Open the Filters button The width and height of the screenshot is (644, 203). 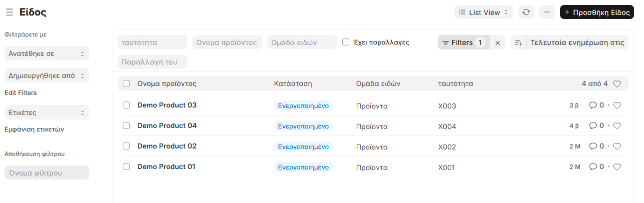tap(463, 42)
